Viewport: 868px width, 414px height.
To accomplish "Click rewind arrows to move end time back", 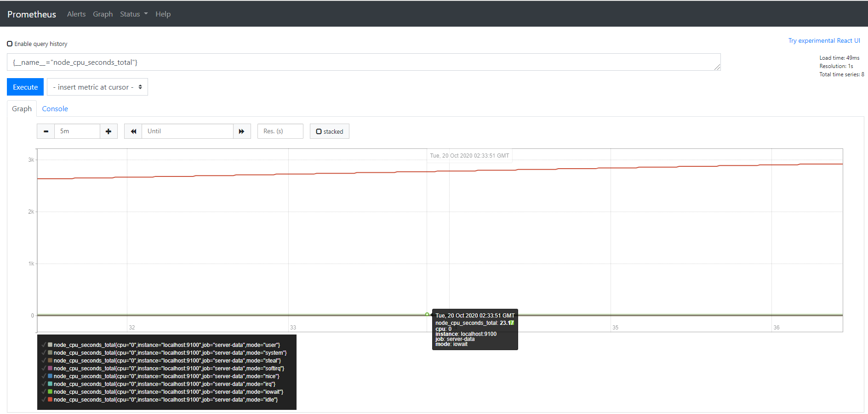I will pyautogui.click(x=133, y=131).
